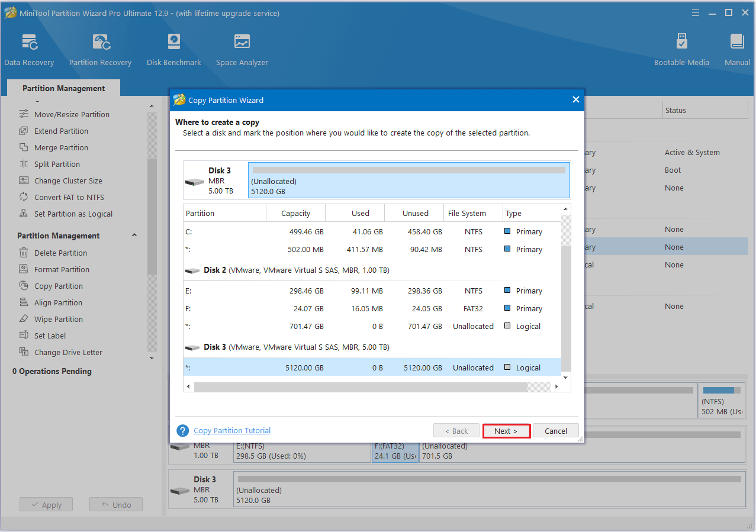Click Next in the Copy Partition Wizard
The height and width of the screenshot is (532, 756).
coord(506,431)
